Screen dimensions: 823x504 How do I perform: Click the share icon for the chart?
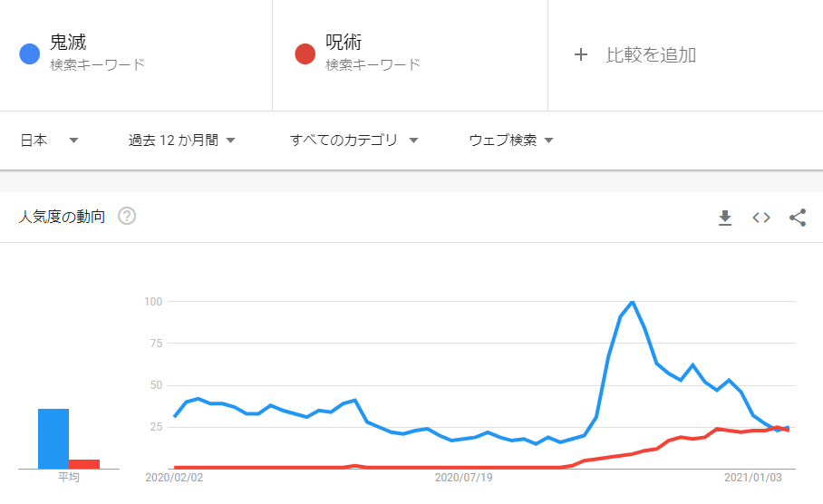(798, 218)
